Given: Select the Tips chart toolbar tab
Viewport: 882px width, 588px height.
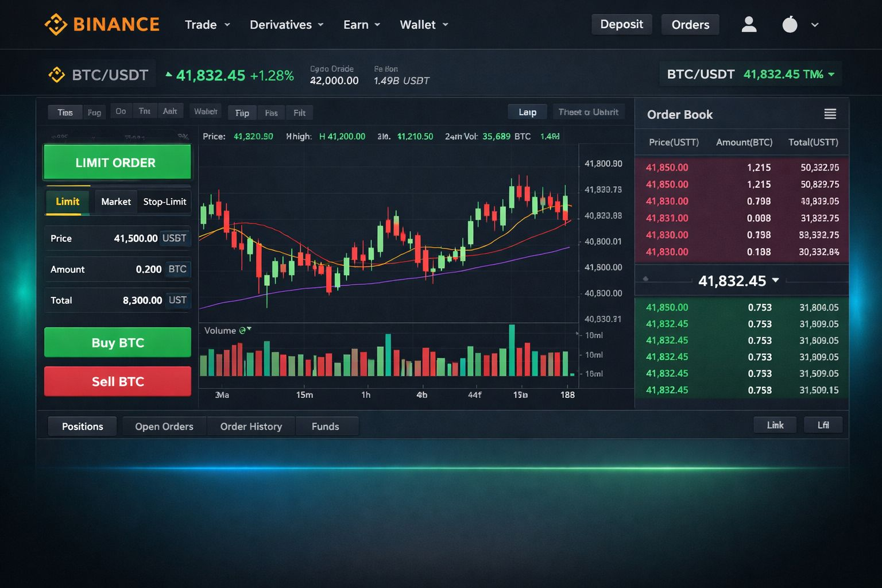Looking at the screenshot, I should coord(65,112).
